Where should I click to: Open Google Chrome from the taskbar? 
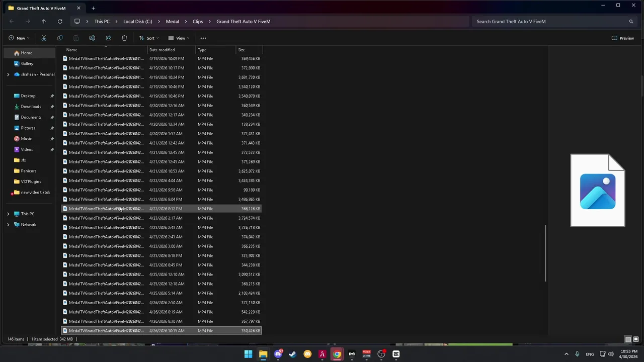[337, 354]
